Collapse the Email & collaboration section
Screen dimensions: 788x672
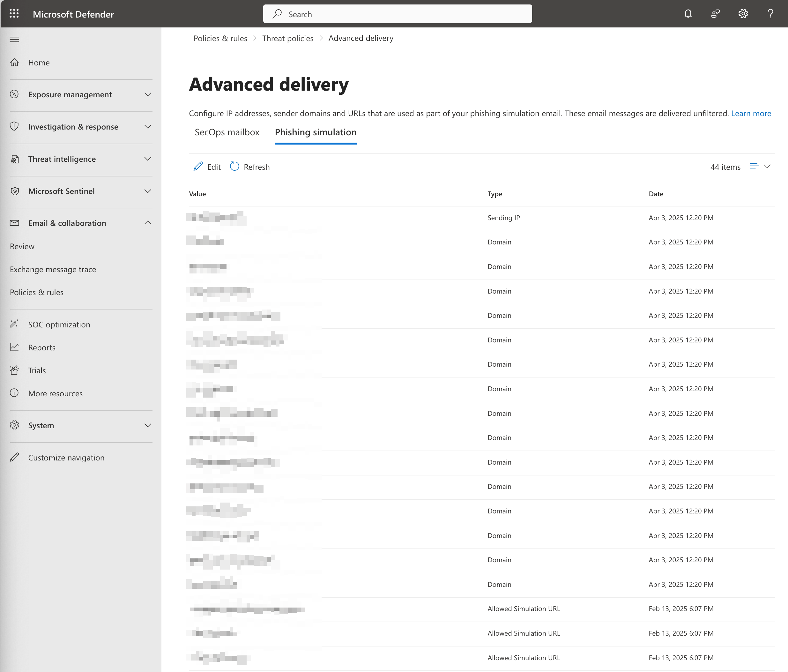(148, 223)
